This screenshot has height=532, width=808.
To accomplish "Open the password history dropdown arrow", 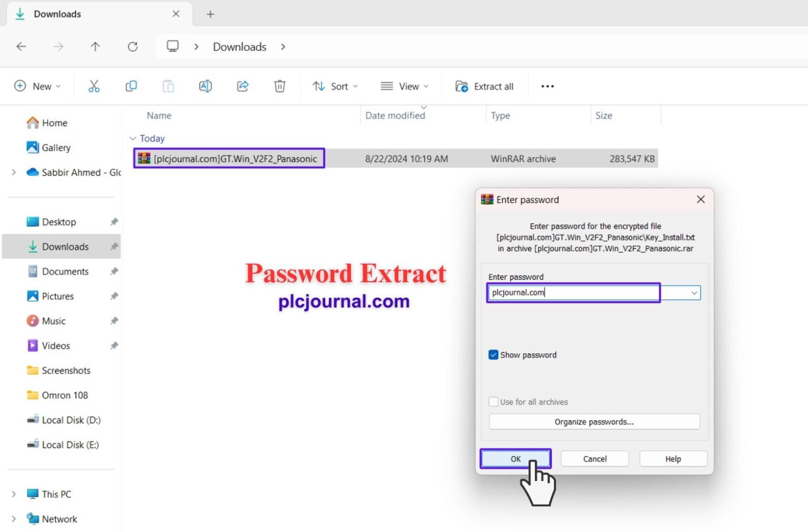I will pyautogui.click(x=694, y=293).
